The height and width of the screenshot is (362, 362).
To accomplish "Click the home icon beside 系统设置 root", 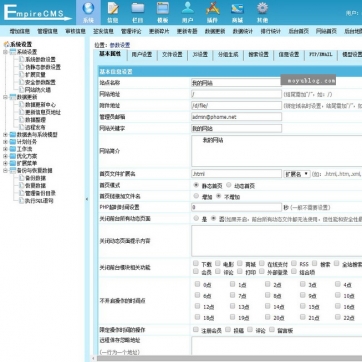I will click(6, 44).
